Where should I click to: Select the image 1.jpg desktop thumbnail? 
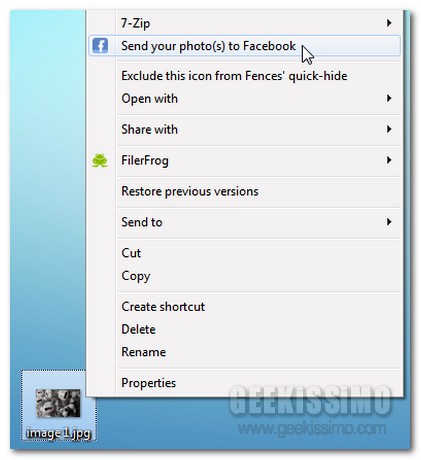pos(58,403)
